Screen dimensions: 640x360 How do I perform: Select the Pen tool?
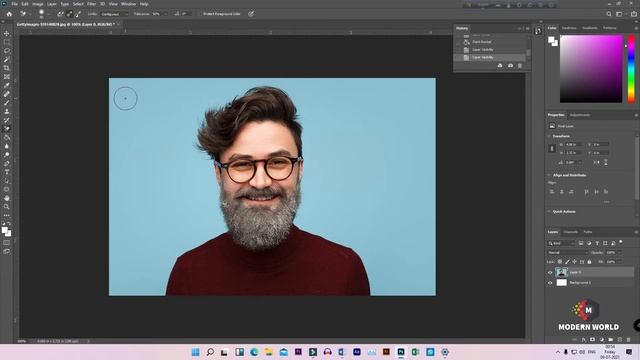[7, 163]
